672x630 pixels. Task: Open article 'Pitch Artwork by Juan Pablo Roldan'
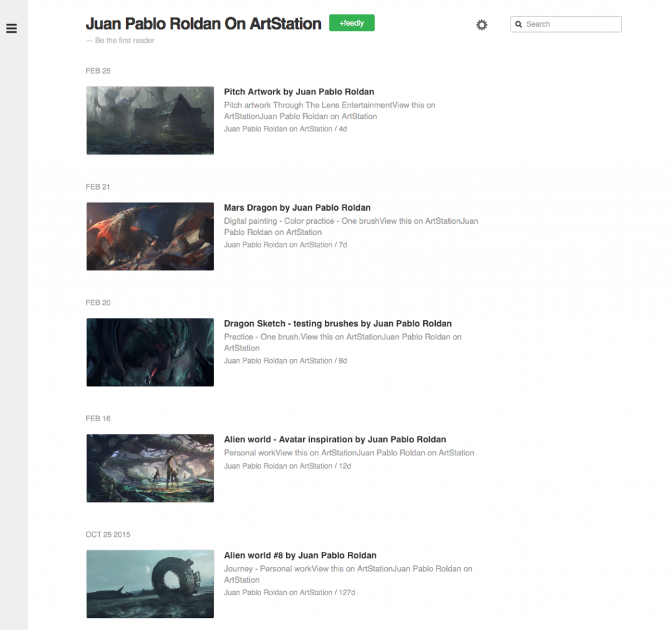[299, 92]
